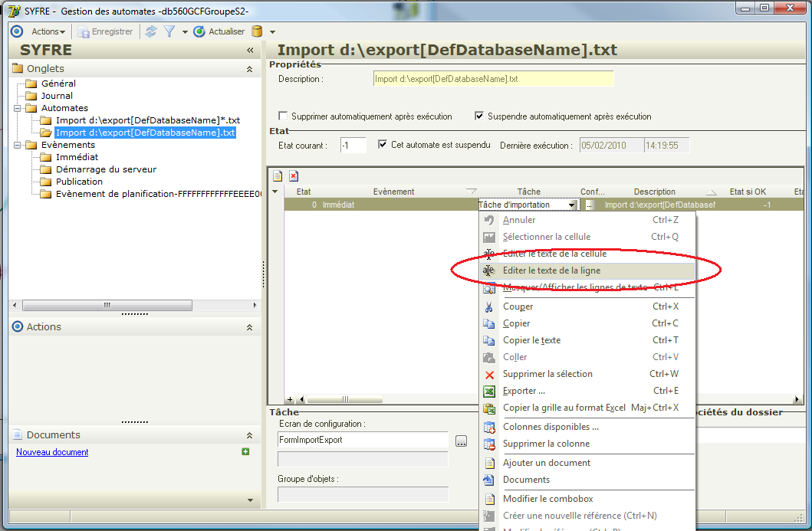Image resolution: width=812 pixels, height=531 pixels.
Task: Open the database icon dropdown arrow
Action: click(272, 32)
